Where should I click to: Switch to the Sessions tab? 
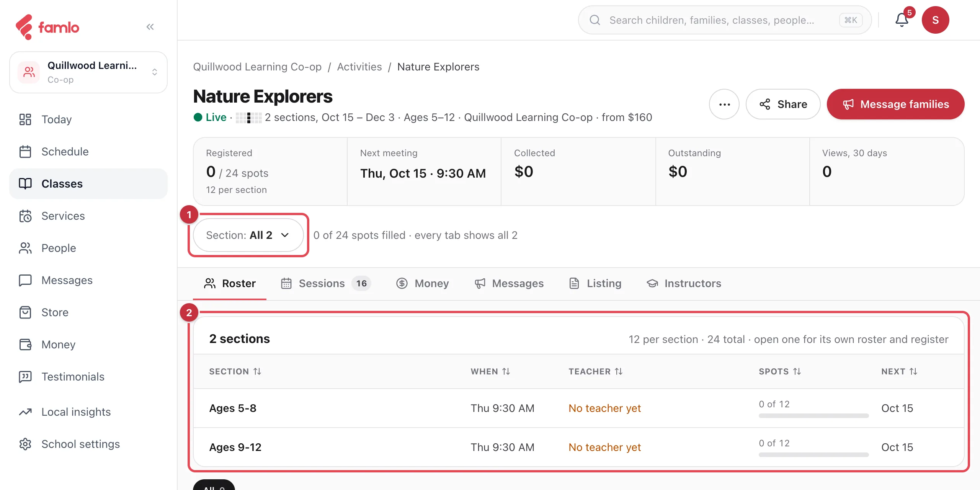coord(326,283)
